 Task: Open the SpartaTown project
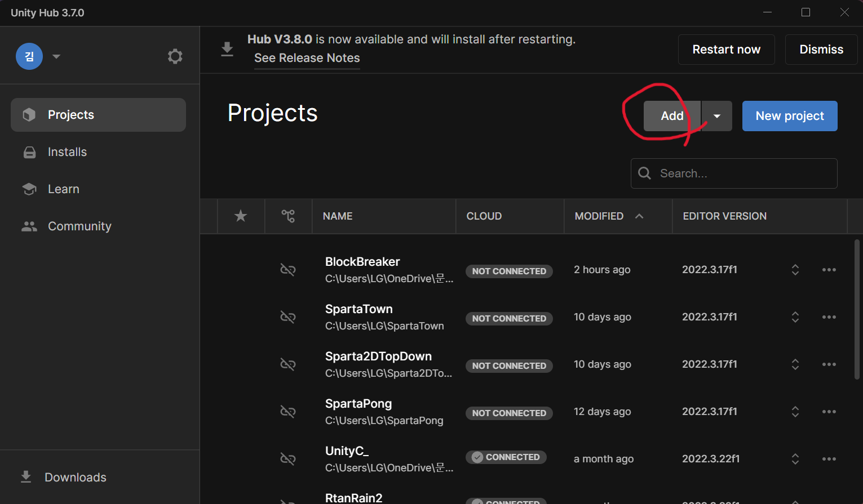click(x=359, y=309)
